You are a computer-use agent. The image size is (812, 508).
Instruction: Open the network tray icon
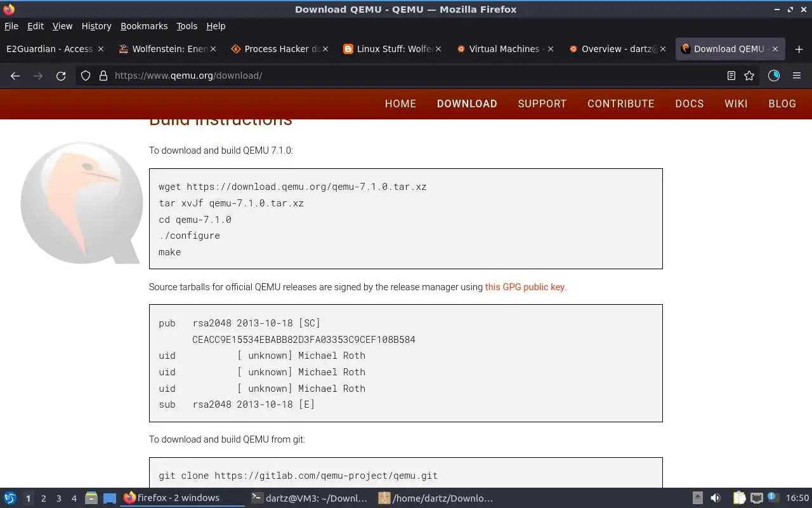pos(756,498)
